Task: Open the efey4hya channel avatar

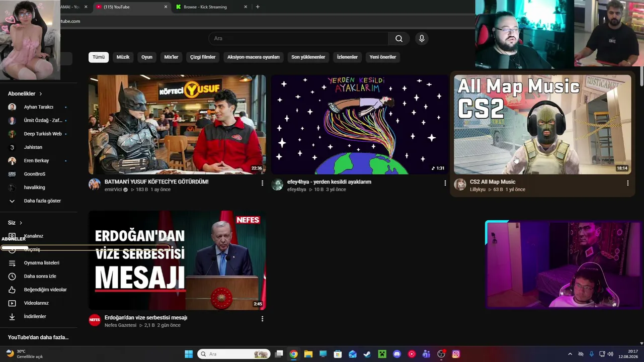Action: pos(277,185)
